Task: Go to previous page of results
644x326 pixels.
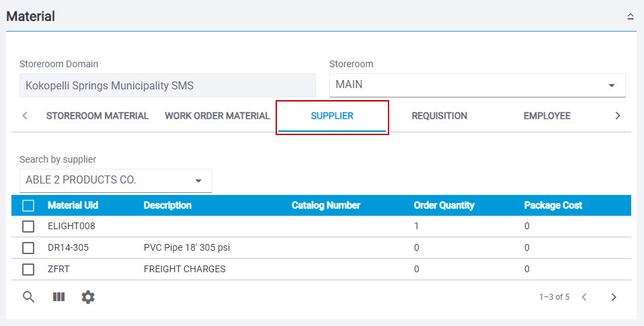Action: tap(584, 297)
